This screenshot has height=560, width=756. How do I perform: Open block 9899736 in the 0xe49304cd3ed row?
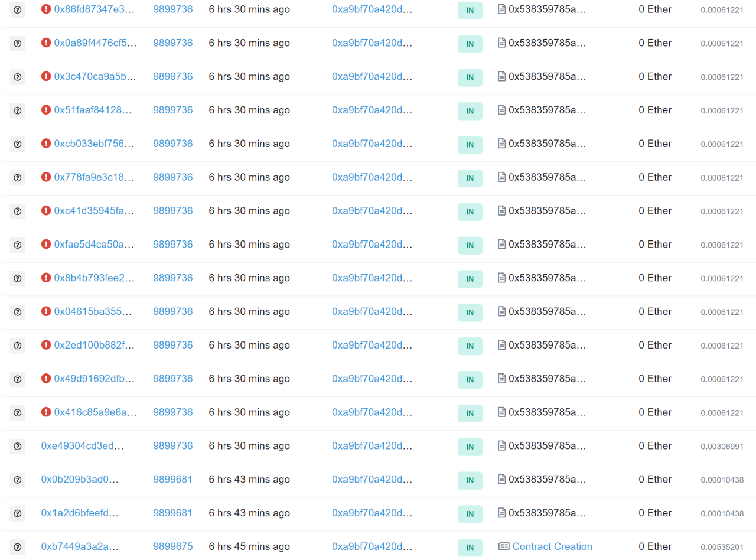pos(173,445)
